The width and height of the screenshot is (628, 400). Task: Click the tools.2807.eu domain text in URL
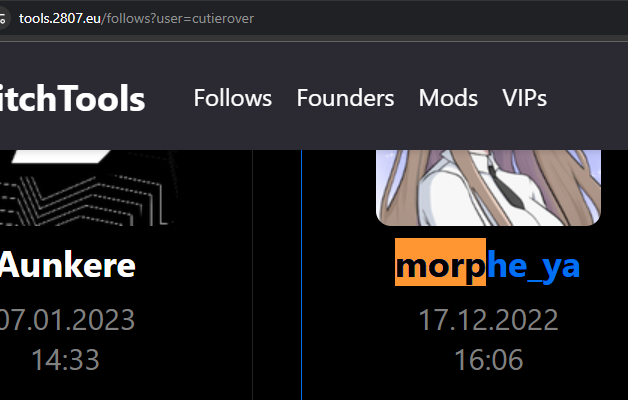pos(60,18)
